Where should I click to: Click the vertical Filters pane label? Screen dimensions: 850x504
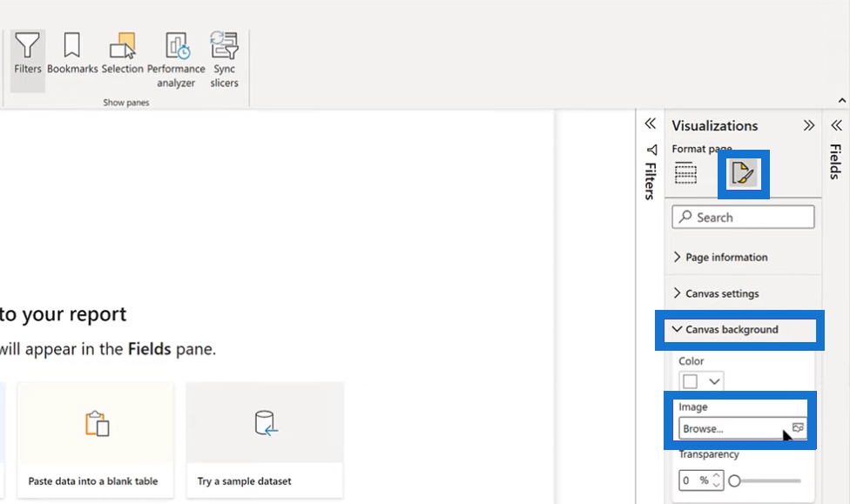click(x=651, y=181)
